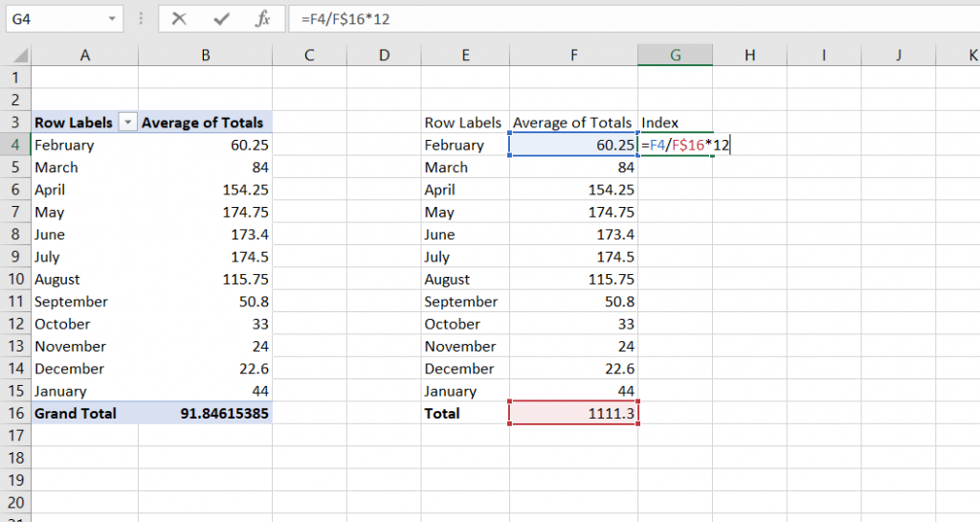Viewport: 980px width, 522px height.
Task: Click the Index header cell
Action: click(674, 123)
